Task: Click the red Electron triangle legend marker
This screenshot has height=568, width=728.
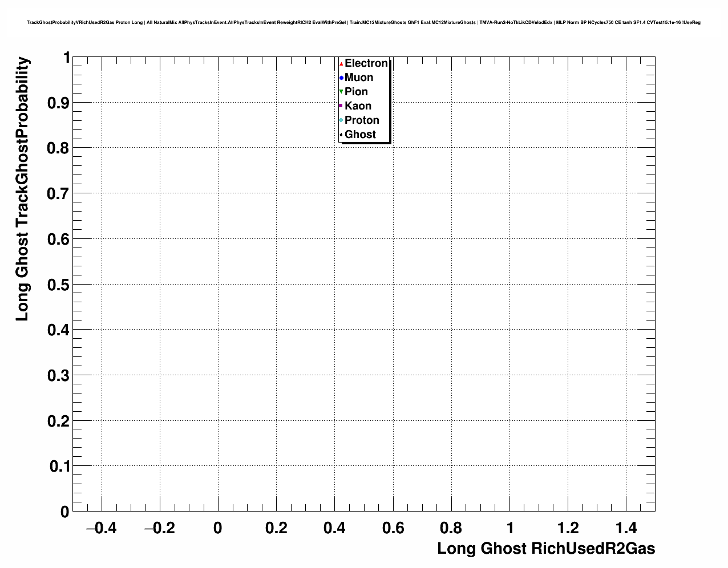Action: pos(341,64)
